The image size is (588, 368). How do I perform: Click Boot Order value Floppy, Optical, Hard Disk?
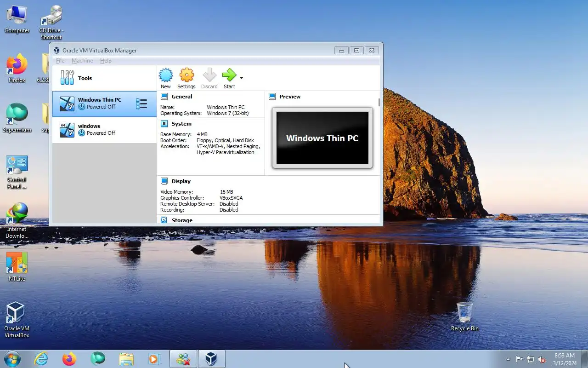click(225, 140)
